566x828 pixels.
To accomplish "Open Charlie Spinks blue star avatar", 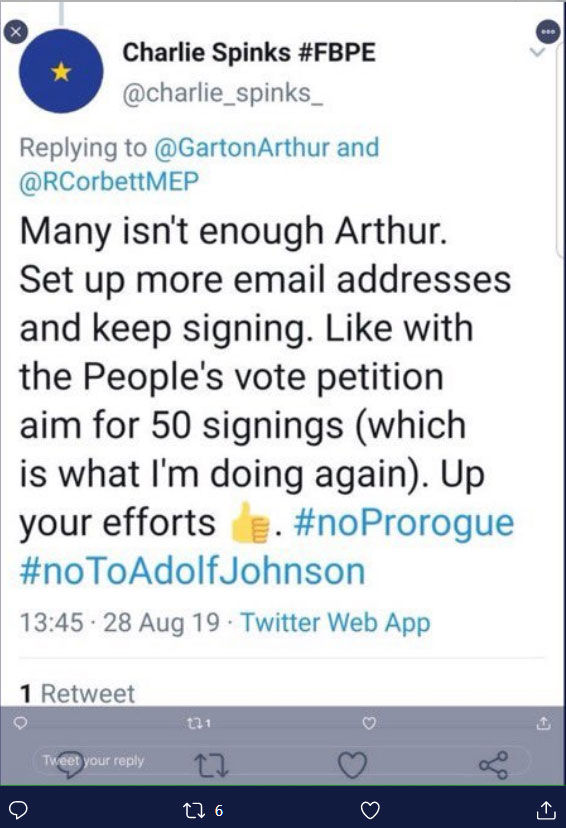I will (61, 71).
